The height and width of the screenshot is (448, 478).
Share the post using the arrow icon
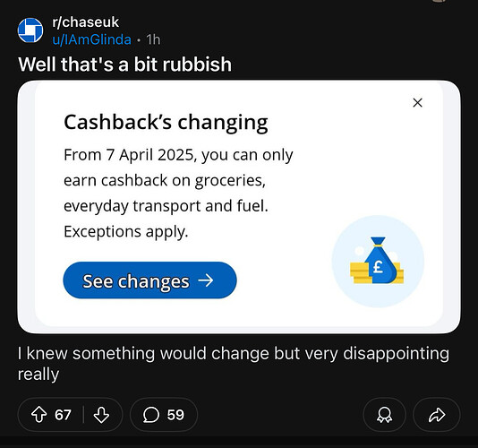437,415
